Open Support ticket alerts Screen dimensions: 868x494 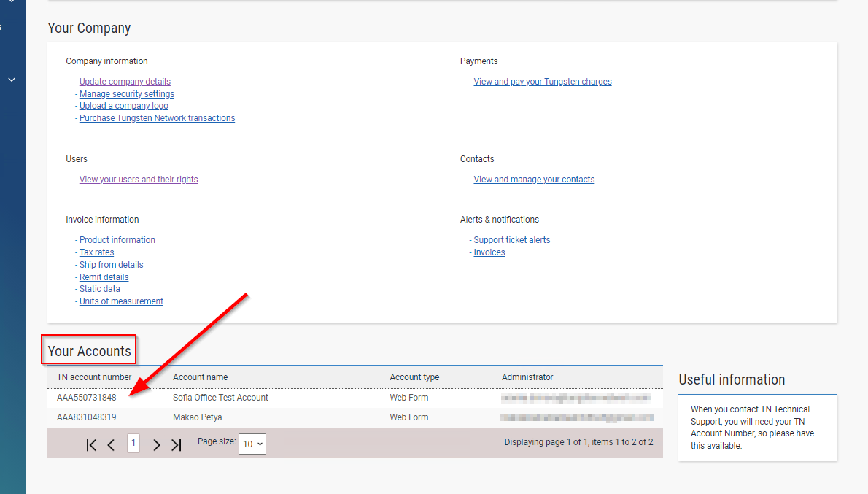(511, 239)
